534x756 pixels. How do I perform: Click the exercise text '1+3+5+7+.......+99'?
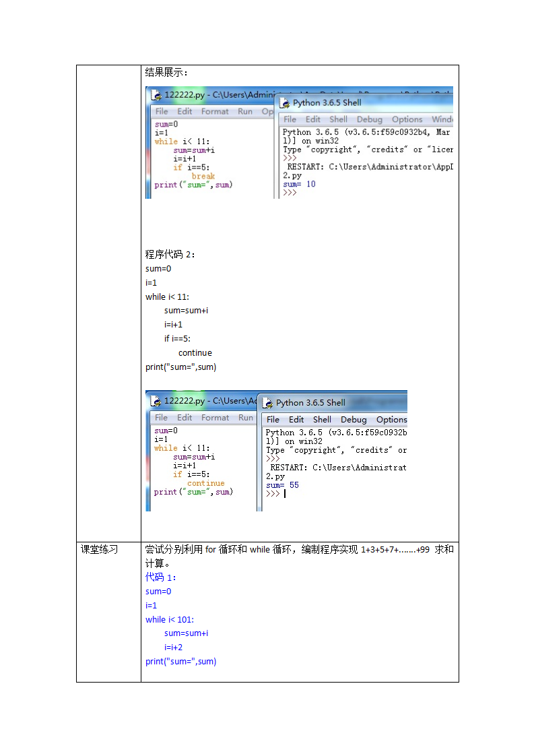coord(395,550)
